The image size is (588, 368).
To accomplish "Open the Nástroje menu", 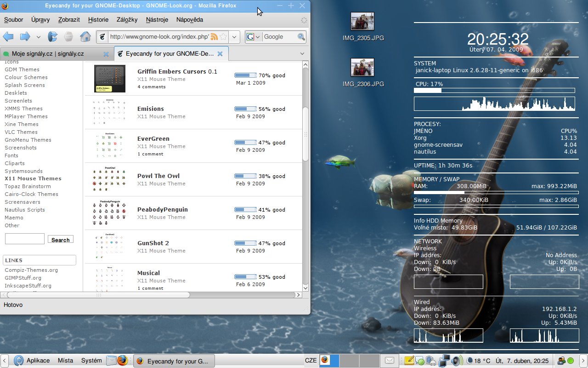I will 157,20.
